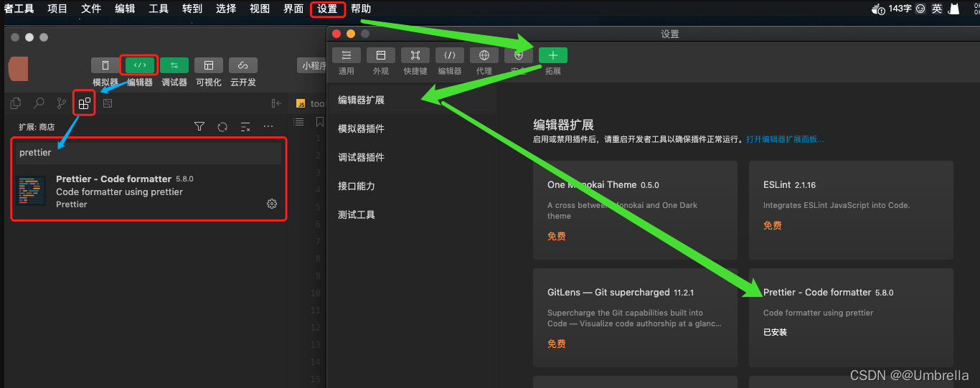This screenshot has height=388, width=980.
Task: Open the 代理 proxy settings tab
Action: tap(484, 55)
